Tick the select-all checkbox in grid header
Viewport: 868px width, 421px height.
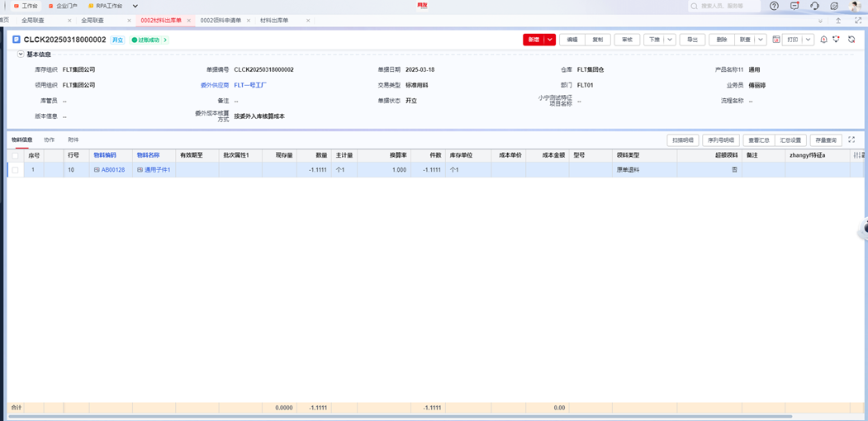click(x=15, y=156)
